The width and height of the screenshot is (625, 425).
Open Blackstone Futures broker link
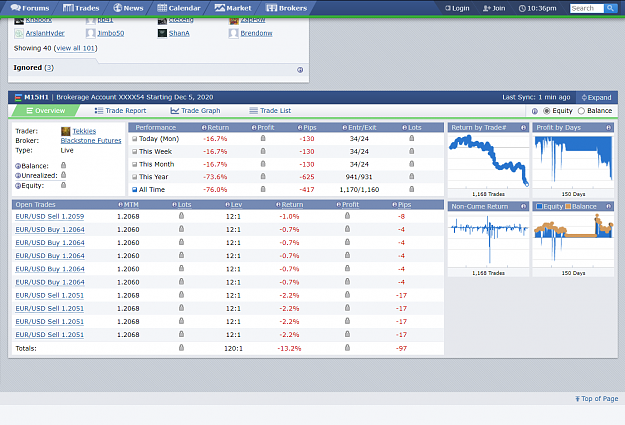(x=91, y=140)
